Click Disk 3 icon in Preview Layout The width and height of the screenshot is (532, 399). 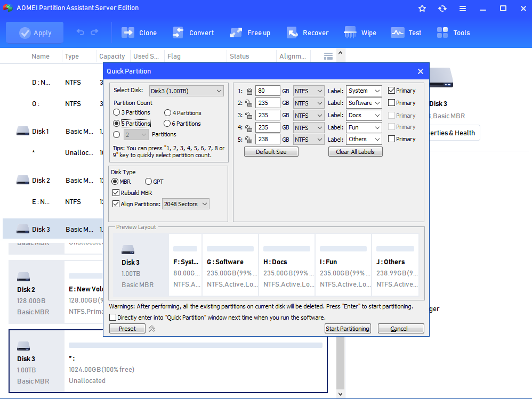pos(128,250)
